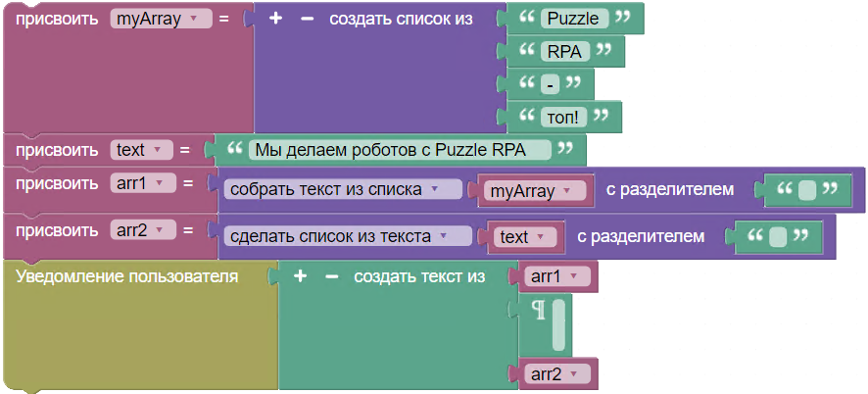This screenshot has height=394, width=868.
Task: Edit the 'RPA' string field
Action: (565, 52)
